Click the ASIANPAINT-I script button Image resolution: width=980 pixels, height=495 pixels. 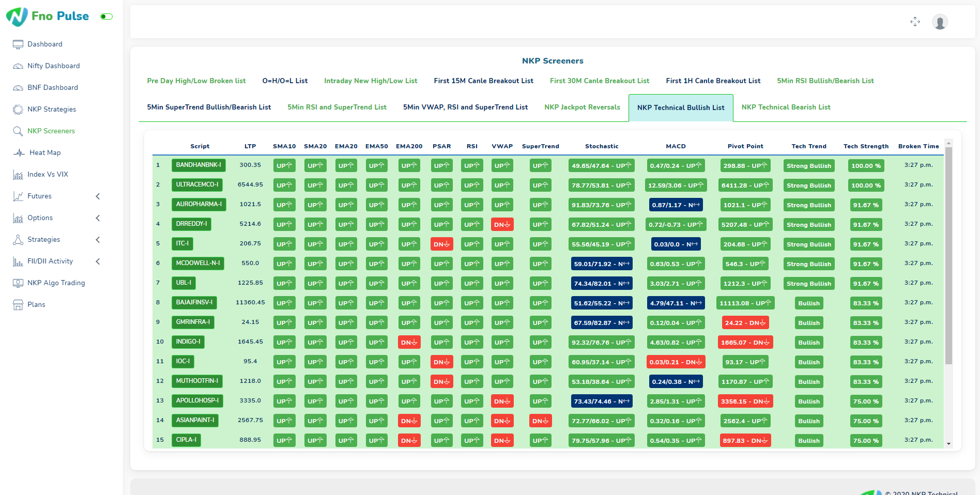(195, 421)
